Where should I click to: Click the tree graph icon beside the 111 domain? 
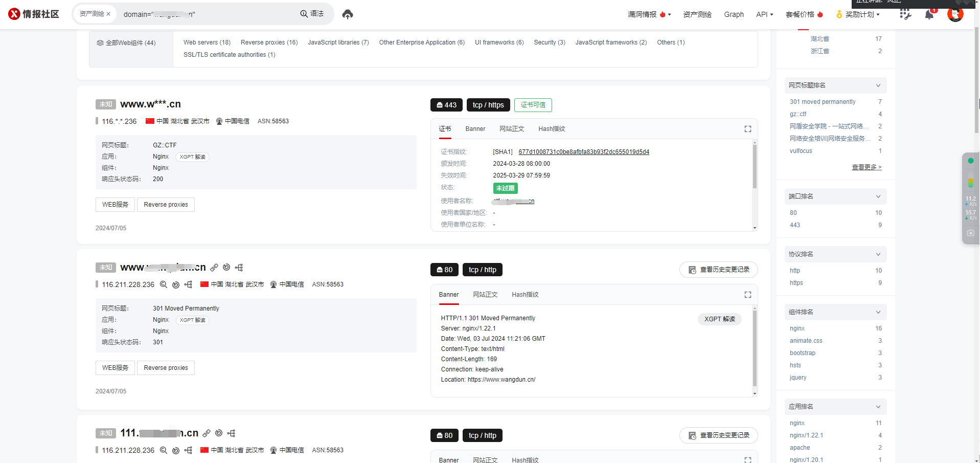point(232,433)
